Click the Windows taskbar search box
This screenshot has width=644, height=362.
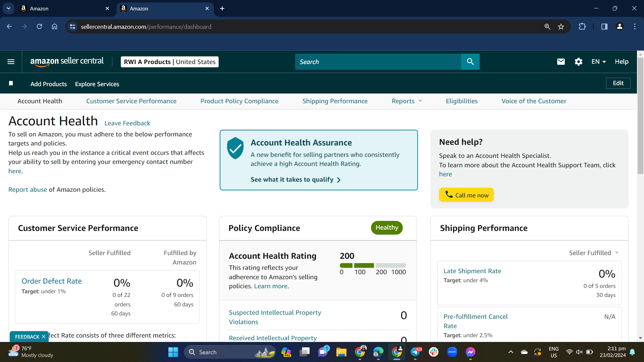tap(230, 352)
